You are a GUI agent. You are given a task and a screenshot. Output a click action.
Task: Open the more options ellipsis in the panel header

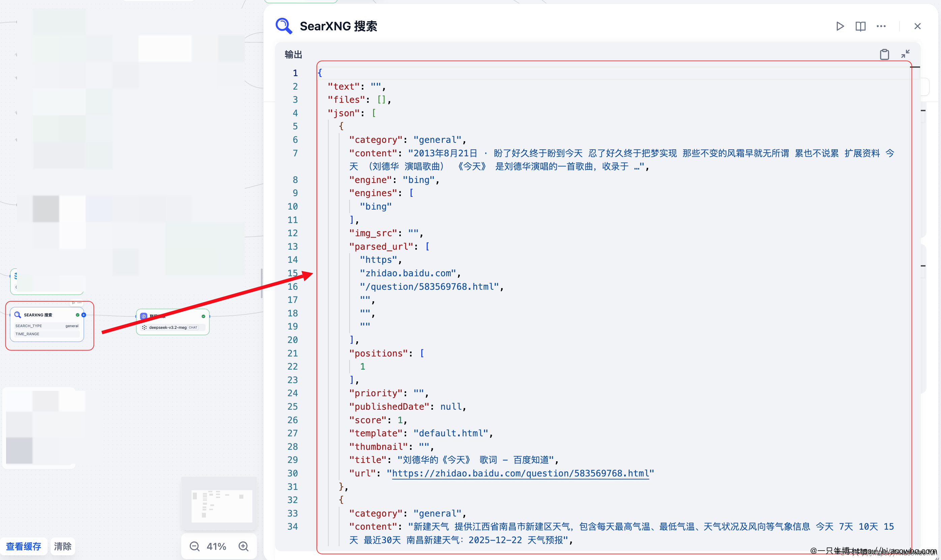881,26
